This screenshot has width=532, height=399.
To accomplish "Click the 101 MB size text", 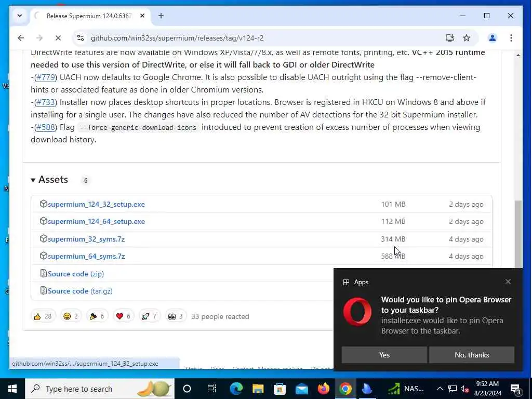I will click(393, 204).
